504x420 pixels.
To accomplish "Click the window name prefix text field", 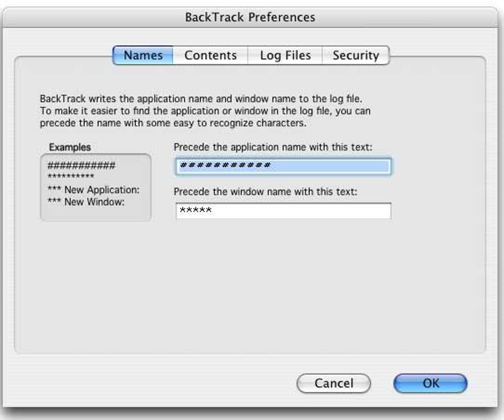I will 283,211.
